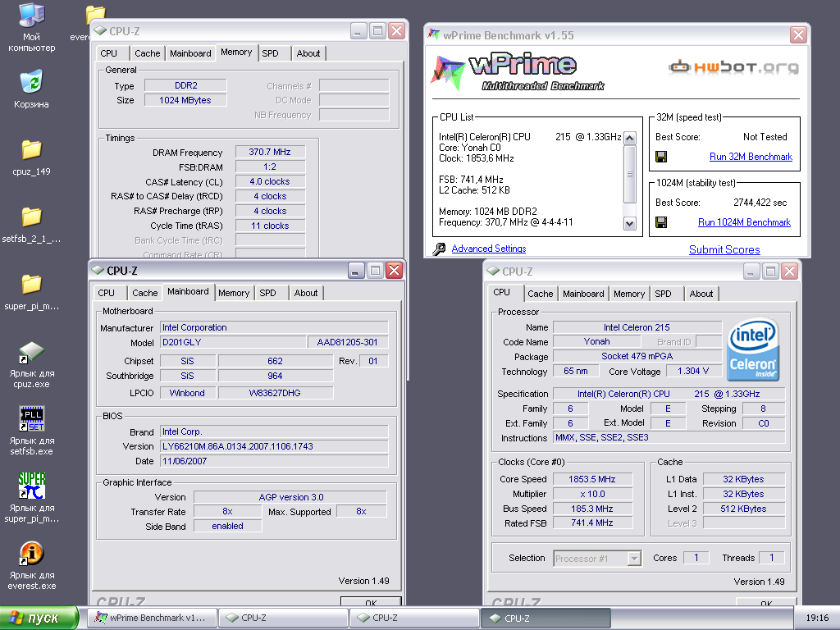Click BIOS version field LY66210M.86A

274,446
